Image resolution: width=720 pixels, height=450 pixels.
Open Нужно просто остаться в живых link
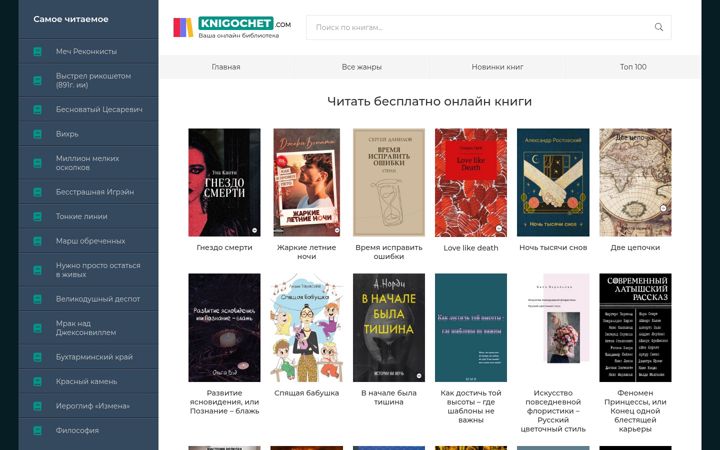tap(98, 270)
